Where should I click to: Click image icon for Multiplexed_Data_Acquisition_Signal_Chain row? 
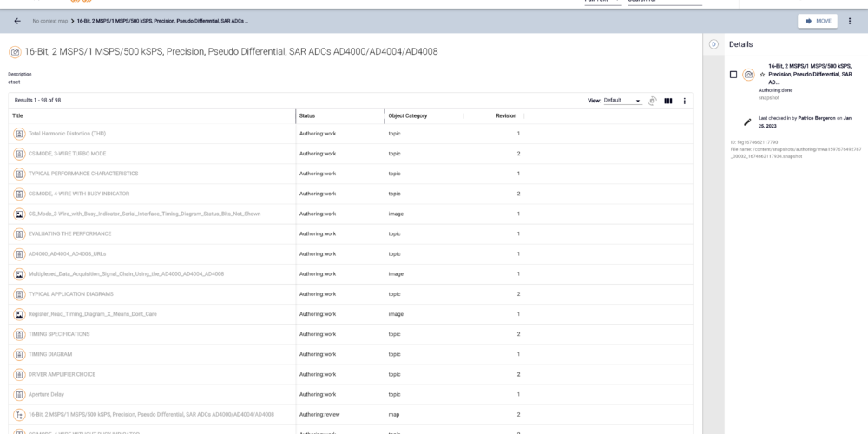19,274
